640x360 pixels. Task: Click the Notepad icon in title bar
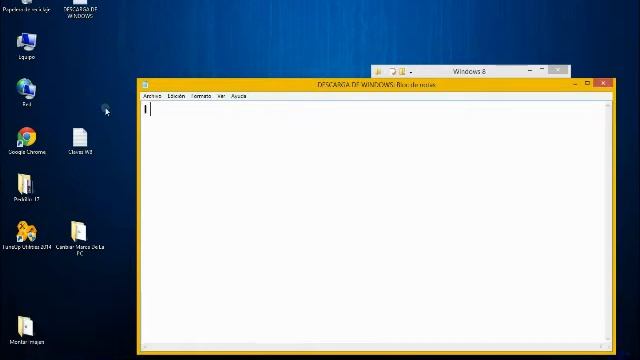point(145,85)
